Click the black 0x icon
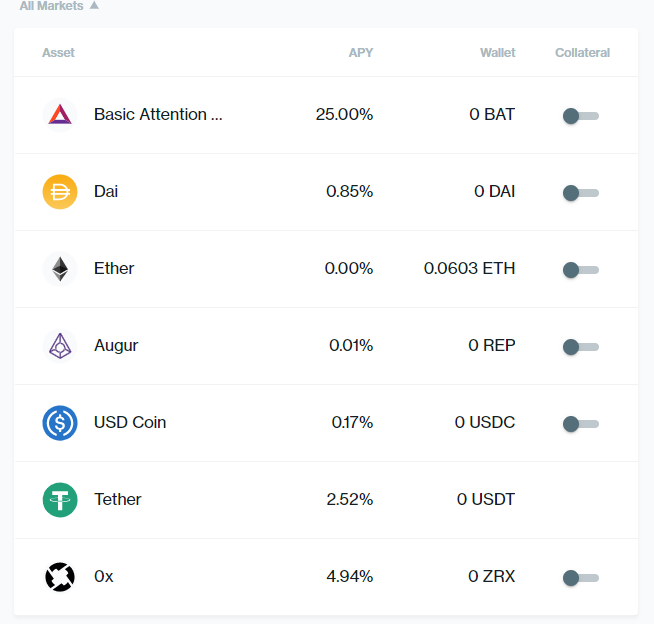Image resolution: width=654 pixels, height=624 pixels. tap(60, 577)
